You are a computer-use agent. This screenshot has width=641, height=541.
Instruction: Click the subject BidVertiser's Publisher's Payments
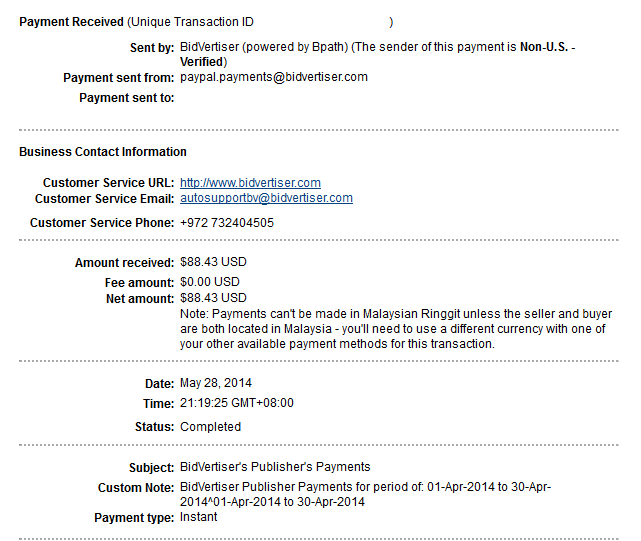275,467
